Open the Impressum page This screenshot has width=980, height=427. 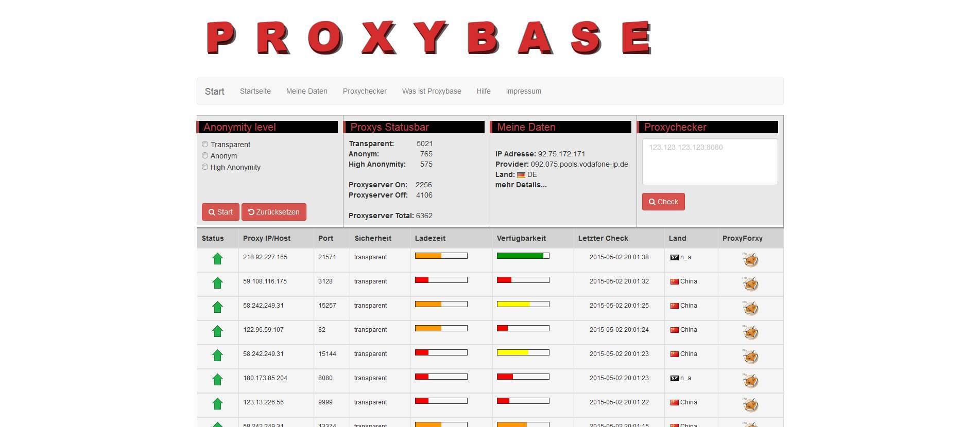[523, 91]
